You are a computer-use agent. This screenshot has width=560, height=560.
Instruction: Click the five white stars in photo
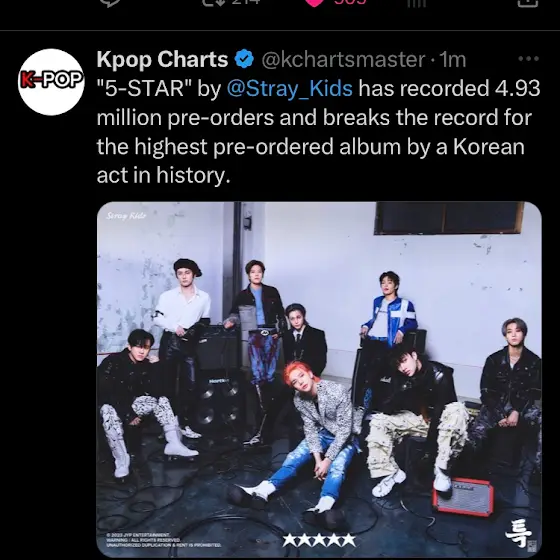tap(319, 540)
